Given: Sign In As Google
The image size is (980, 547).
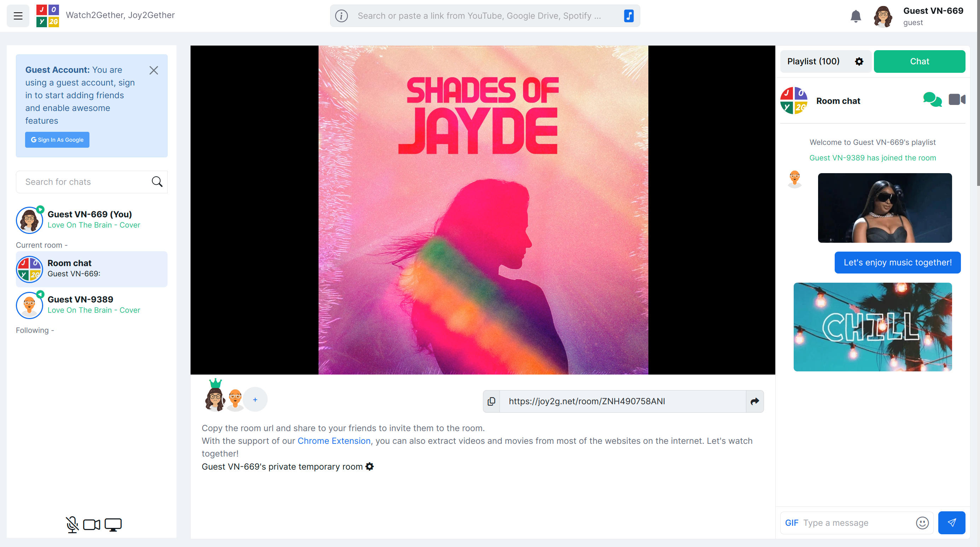Looking at the screenshot, I should point(57,140).
